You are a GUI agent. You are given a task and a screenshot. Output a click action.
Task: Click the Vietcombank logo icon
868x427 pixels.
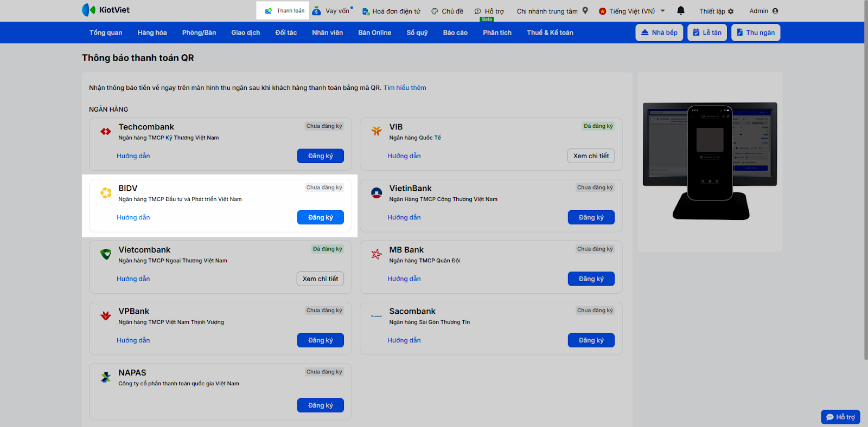[106, 254]
